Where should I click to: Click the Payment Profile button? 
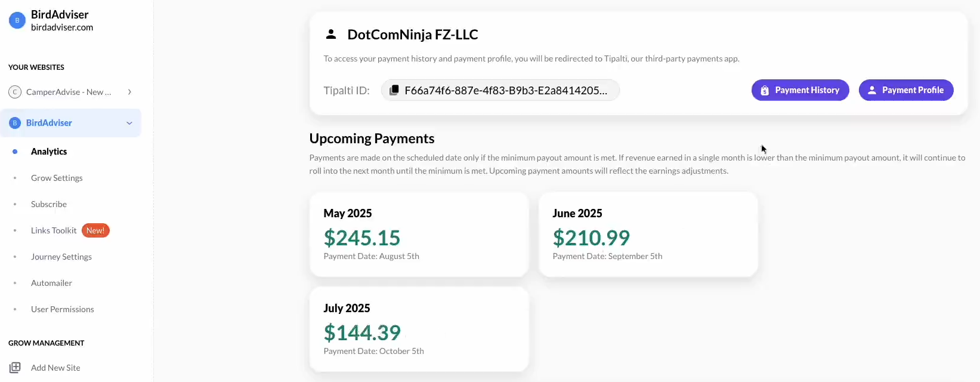[906, 90]
